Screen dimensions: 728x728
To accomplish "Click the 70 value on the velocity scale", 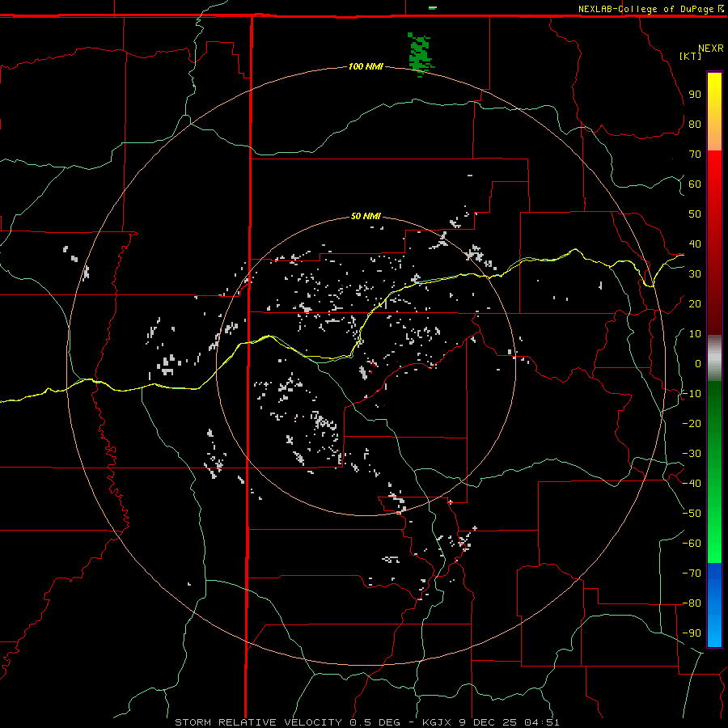I will coord(695,154).
